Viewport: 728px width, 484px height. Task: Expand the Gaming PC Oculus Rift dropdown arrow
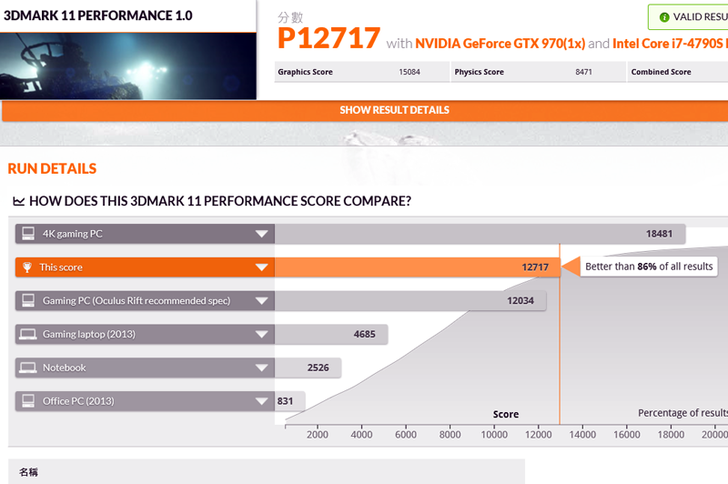tap(261, 301)
